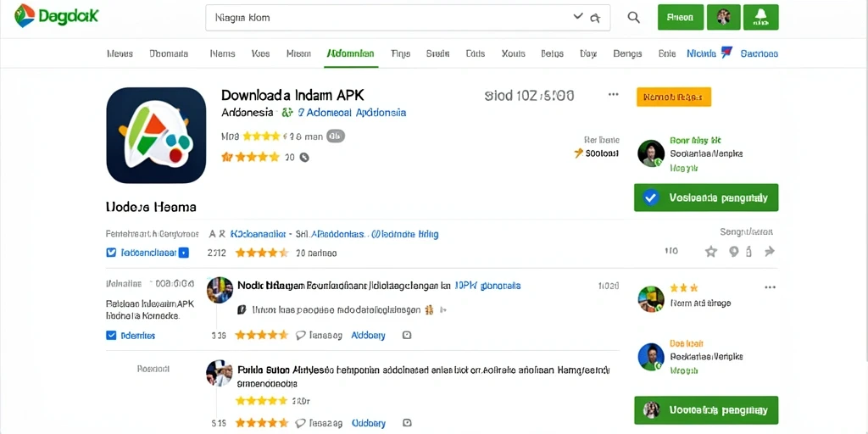Open the bell notifications button
This screenshot has height=434, width=868.
760,17
